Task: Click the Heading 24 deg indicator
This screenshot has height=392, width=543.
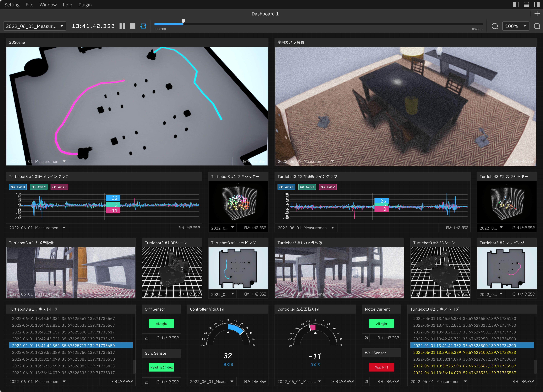Action: (161, 367)
